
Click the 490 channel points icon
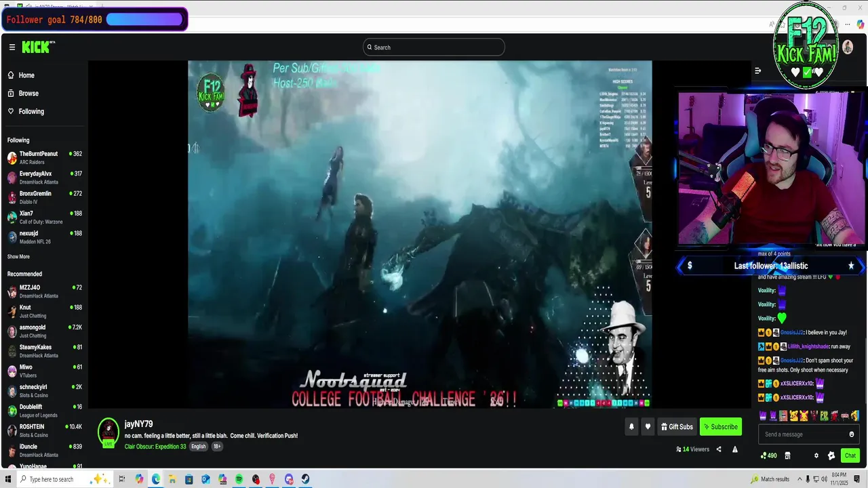(769, 455)
